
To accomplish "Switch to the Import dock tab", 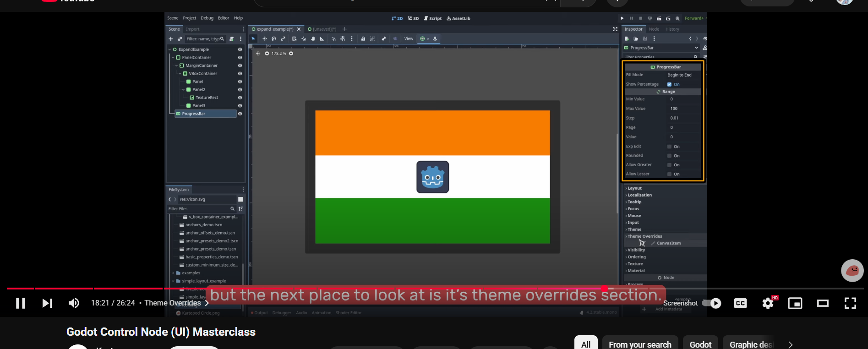I will (192, 29).
